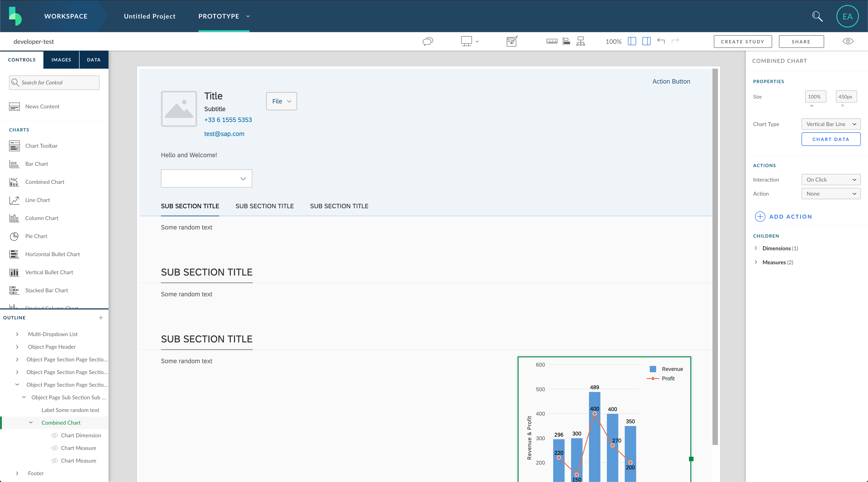This screenshot has width=868, height=482.
Task: Open the EA user avatar menu
Action: (847, 16)
